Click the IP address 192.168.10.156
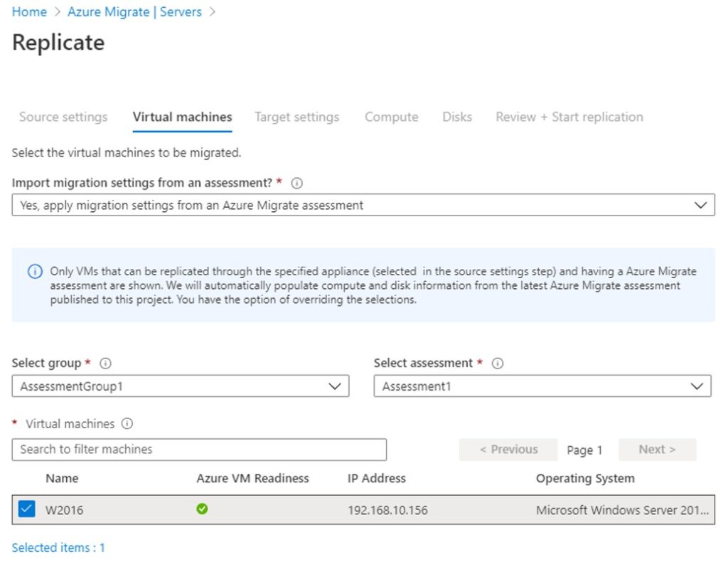 (x=387, y=510)
